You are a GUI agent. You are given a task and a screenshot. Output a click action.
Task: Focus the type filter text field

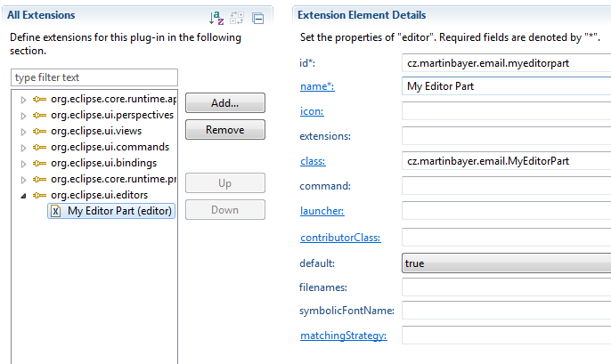click(x=94, y=77)
